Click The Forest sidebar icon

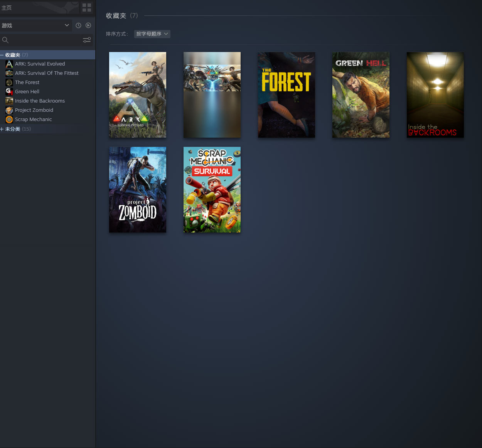coord(9,83)
